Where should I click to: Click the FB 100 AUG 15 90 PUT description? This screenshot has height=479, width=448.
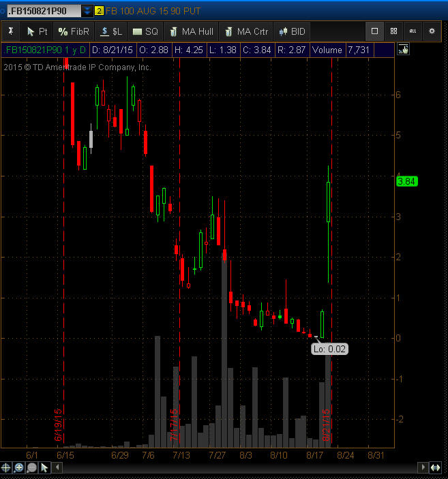[153, 12]
